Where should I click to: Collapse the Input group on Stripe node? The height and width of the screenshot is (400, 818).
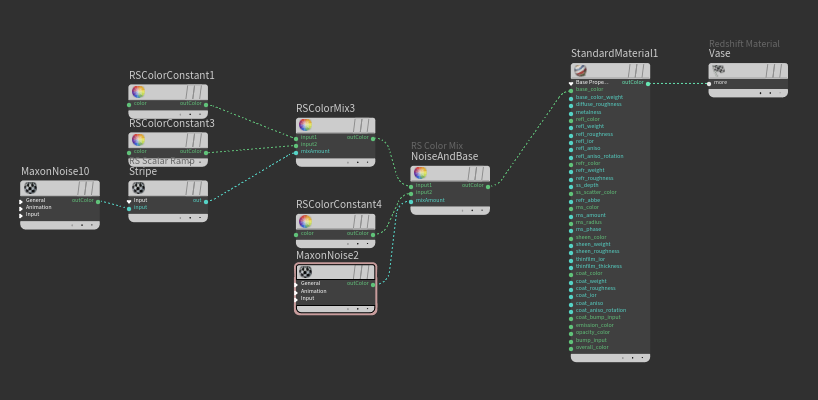pos(130,200)
